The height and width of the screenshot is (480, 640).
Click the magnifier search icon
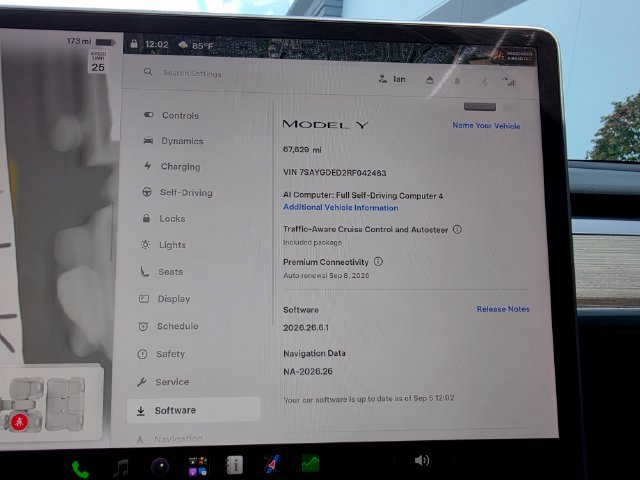tap(148, 72)
